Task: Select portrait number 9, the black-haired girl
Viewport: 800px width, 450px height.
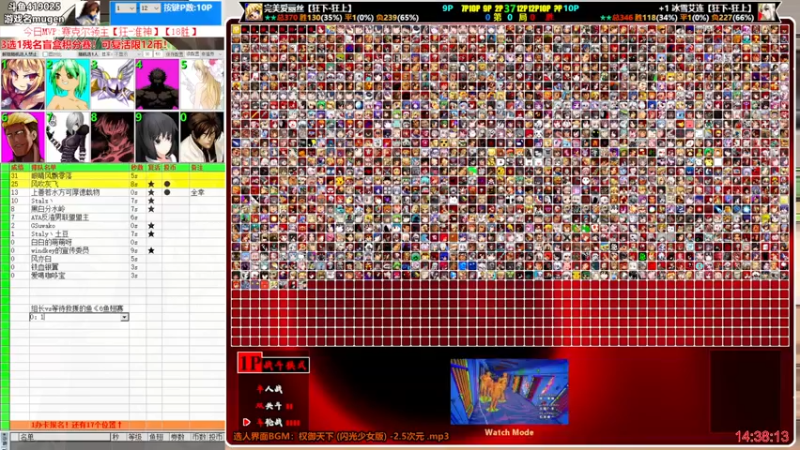Action: pyautogui.click(x=157, y=137)
